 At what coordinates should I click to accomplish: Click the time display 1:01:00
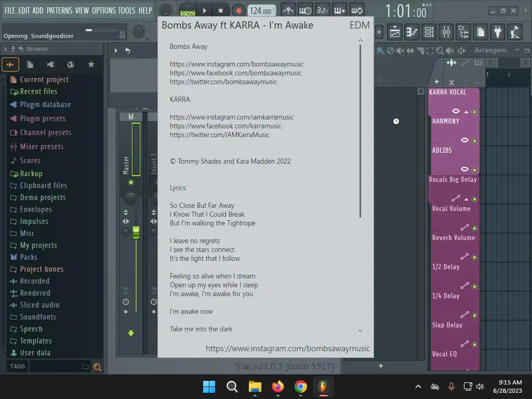point(406,11)
